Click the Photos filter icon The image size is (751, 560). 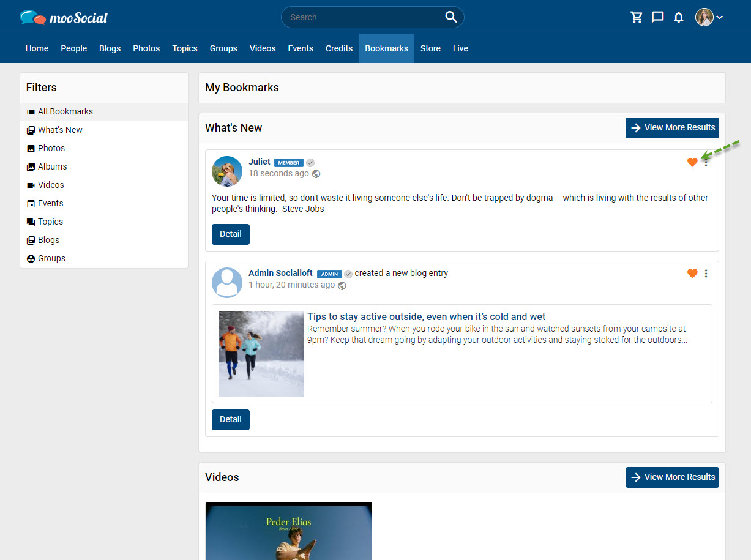(x=31, y=149)
